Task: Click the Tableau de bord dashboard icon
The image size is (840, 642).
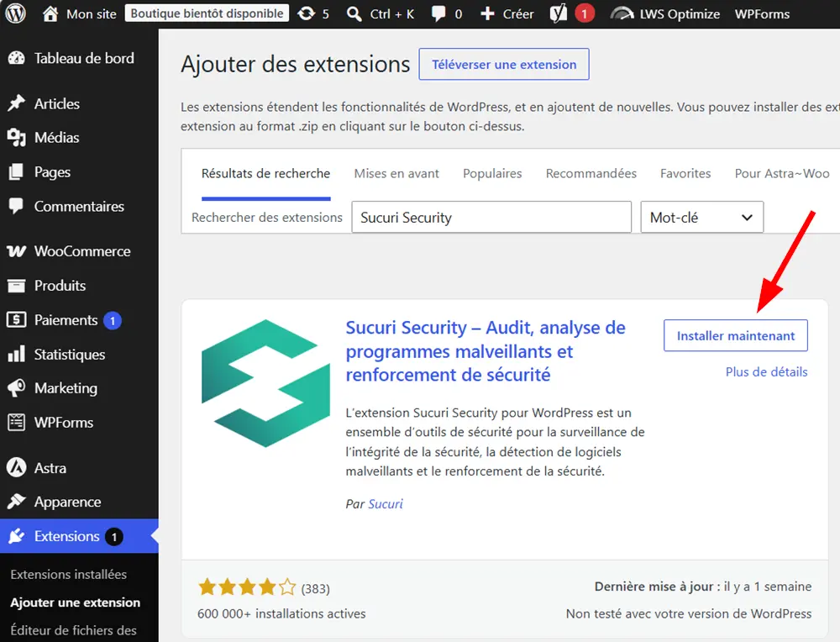Action: [16, 58]
